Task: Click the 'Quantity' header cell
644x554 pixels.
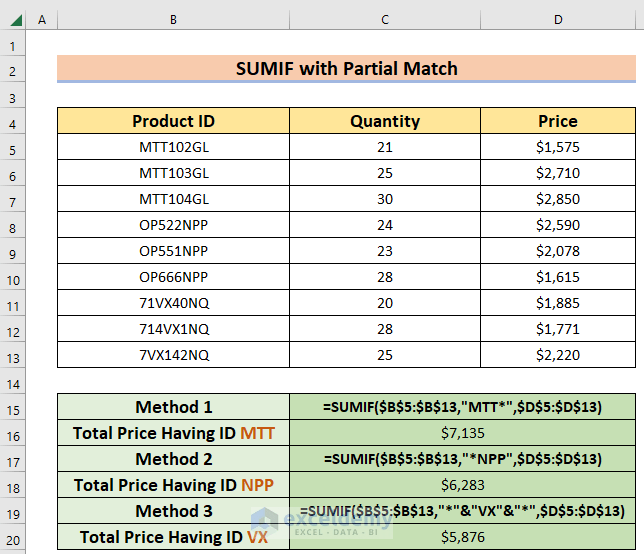Action: pyautogui.click(x=385, y=121)
